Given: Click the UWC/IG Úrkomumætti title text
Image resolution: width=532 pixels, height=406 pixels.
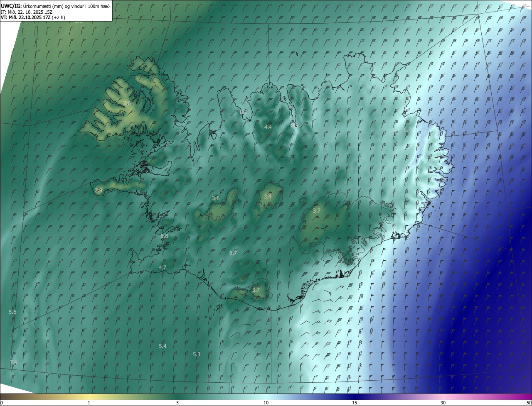Looking at the screenshot, I should point(55,6).
